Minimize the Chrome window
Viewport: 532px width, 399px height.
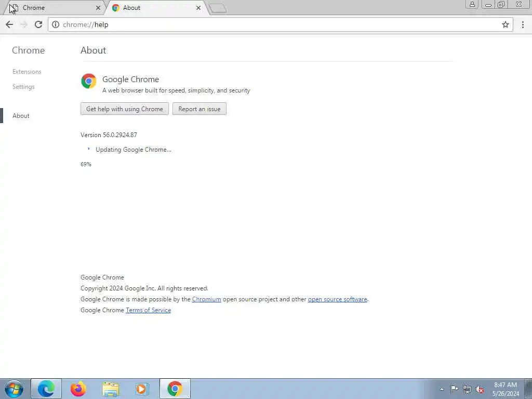click(x=488, y=4)
